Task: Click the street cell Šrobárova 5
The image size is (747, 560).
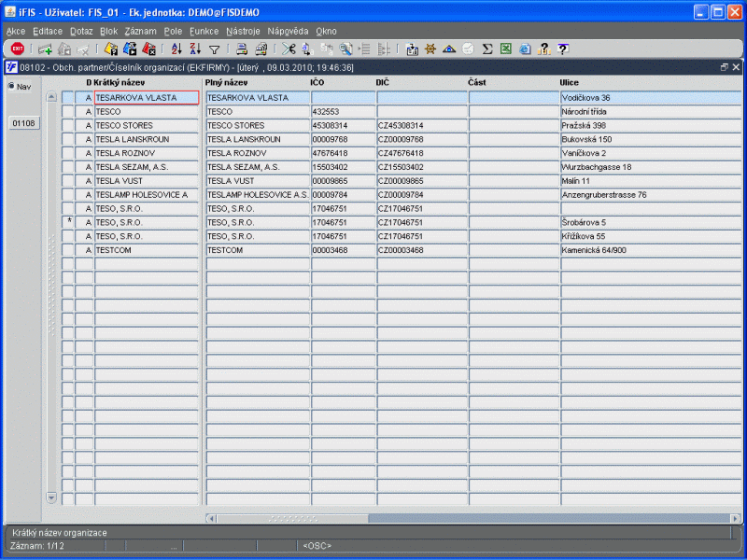Action: (651, 222)
